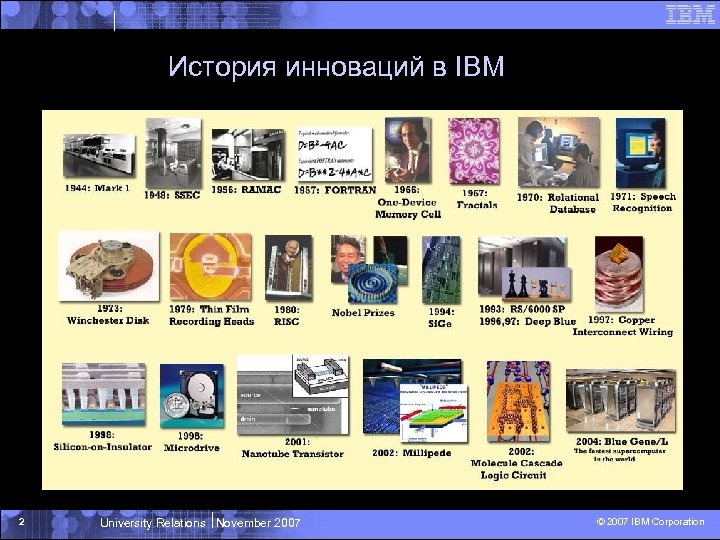The height and width of the screenshot is (540, 720).
Task: Click the Relational Database photo
Action: [559, 152]
